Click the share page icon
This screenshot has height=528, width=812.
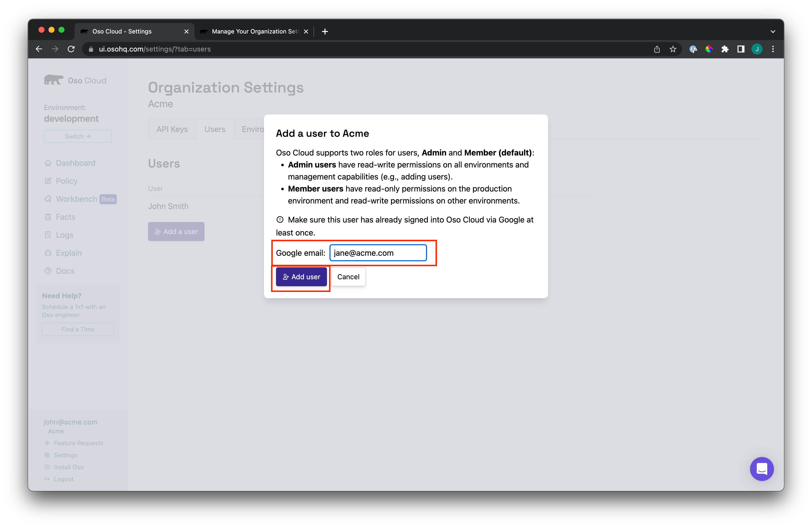[657, 49]
